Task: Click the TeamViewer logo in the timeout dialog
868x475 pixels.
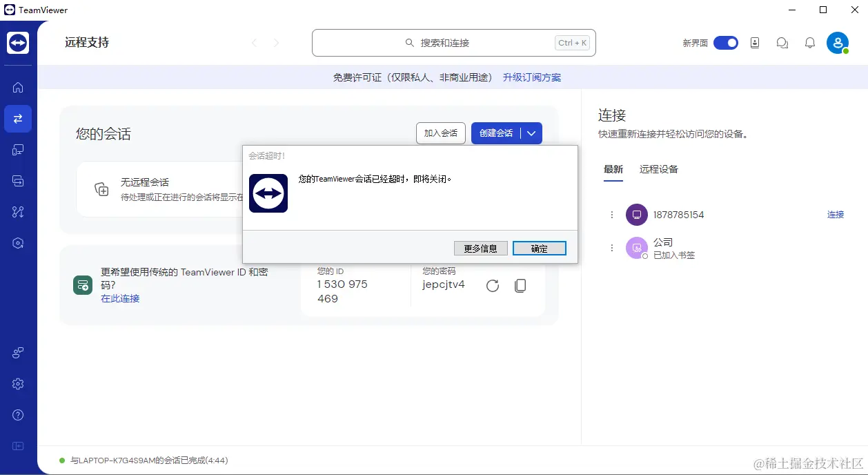Action: click(x=268, y=193)
